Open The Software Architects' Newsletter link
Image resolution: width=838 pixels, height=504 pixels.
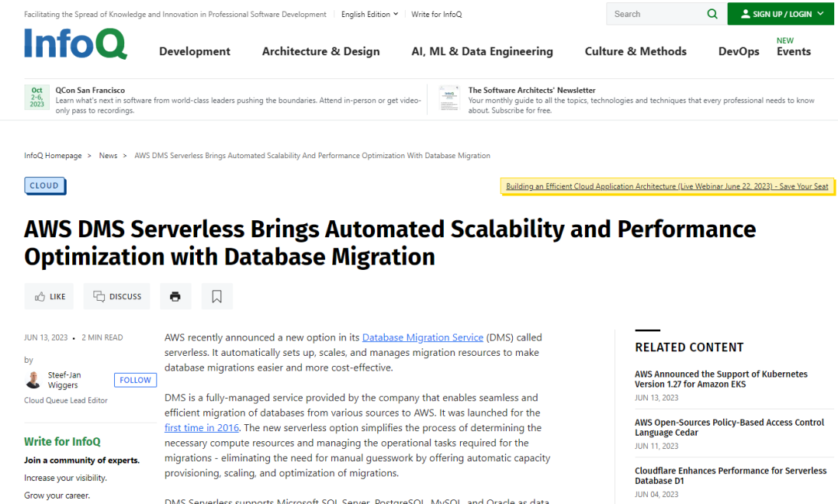532,90
